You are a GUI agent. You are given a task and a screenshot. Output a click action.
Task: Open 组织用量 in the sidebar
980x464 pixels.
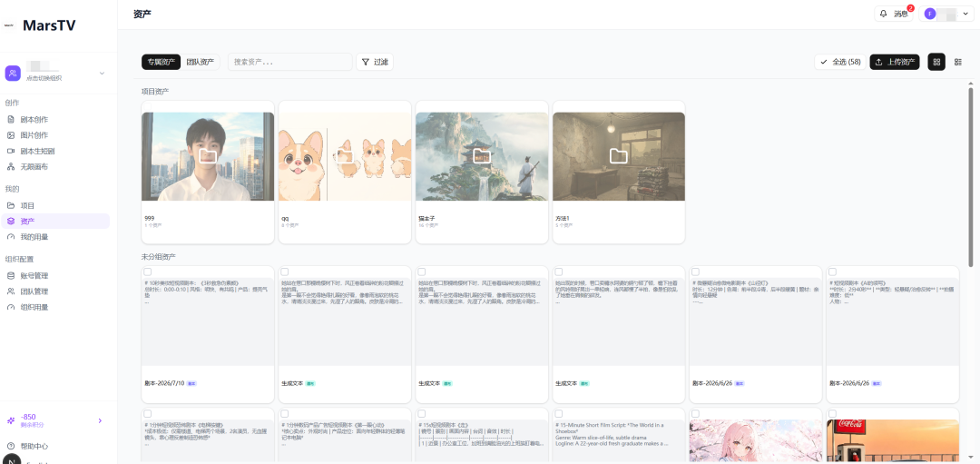click(34, 307)
